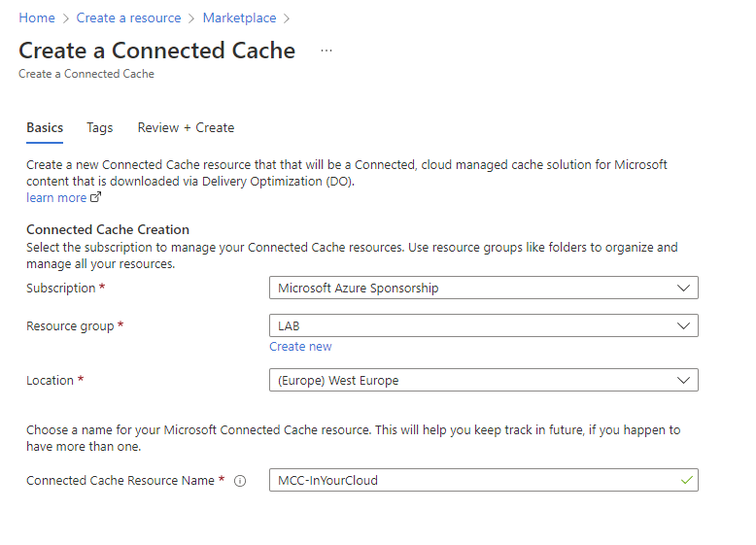Go to Home in the breadcrumb
This screenshot has height=545, width=756.
pos(37,17)
